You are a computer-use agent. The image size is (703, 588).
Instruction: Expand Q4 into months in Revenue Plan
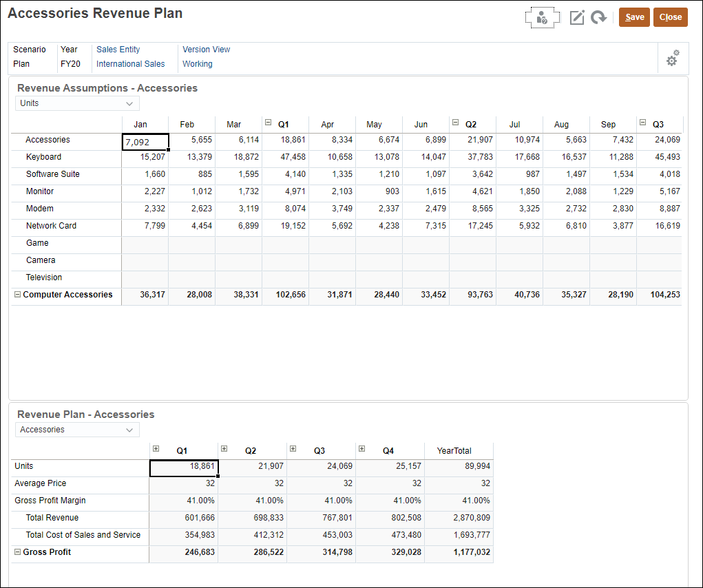pyautogui.click(x=361, y=448)
